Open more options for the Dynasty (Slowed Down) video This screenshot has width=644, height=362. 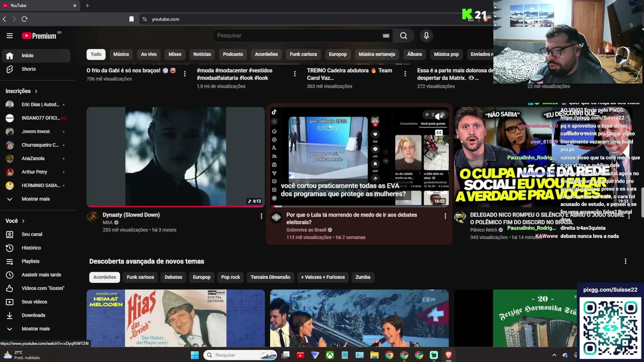261,216
